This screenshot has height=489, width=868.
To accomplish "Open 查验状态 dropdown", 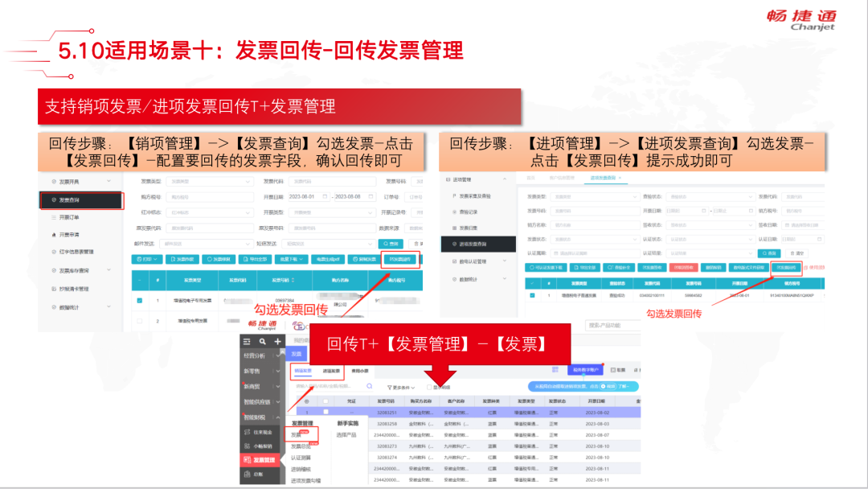I will coord(710,196).
